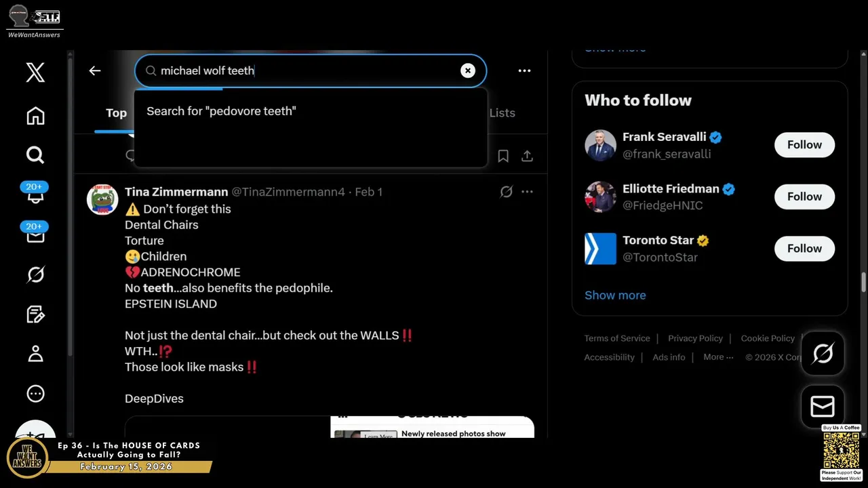Image resolution: width=868 pixels, height=488 pixels.
Task: Select suggestion Search for "pedovore teeth"
Action: coord(311,111)
